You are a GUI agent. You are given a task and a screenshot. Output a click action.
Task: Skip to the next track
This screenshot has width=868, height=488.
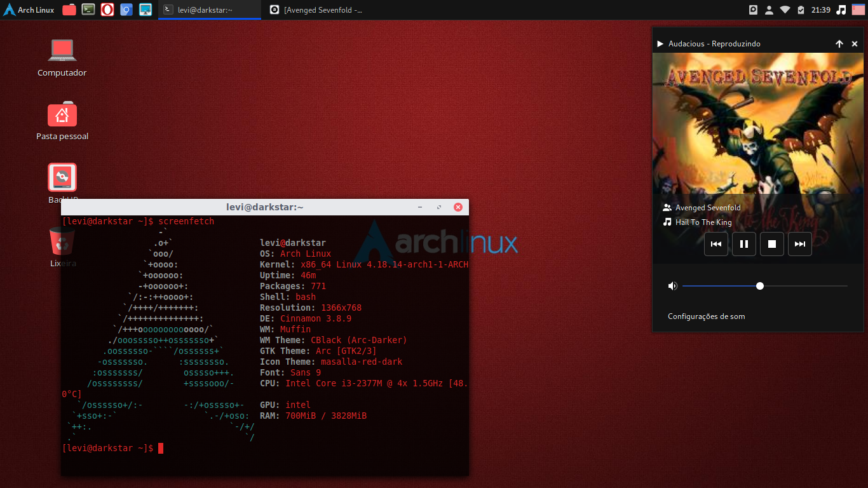pos(800,244)
